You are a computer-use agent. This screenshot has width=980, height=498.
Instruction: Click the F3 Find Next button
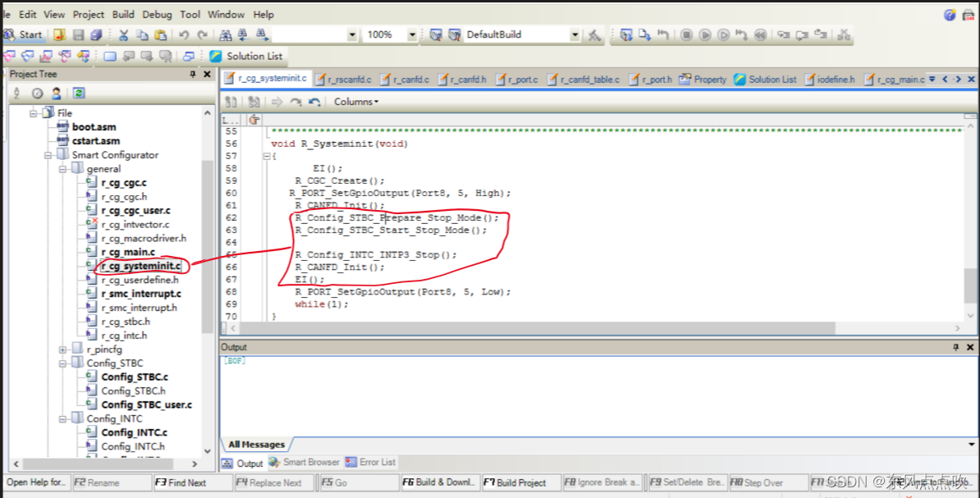click(x=193, y=482)
